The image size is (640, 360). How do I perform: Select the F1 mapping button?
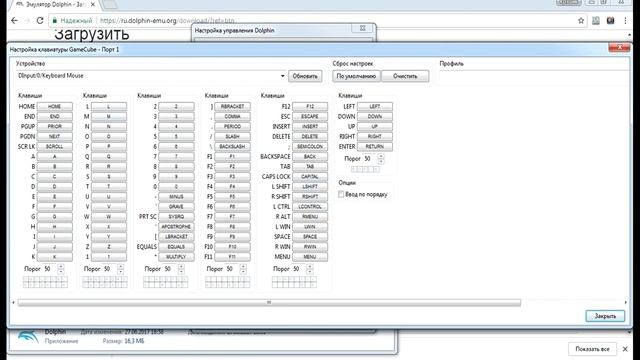232,157
